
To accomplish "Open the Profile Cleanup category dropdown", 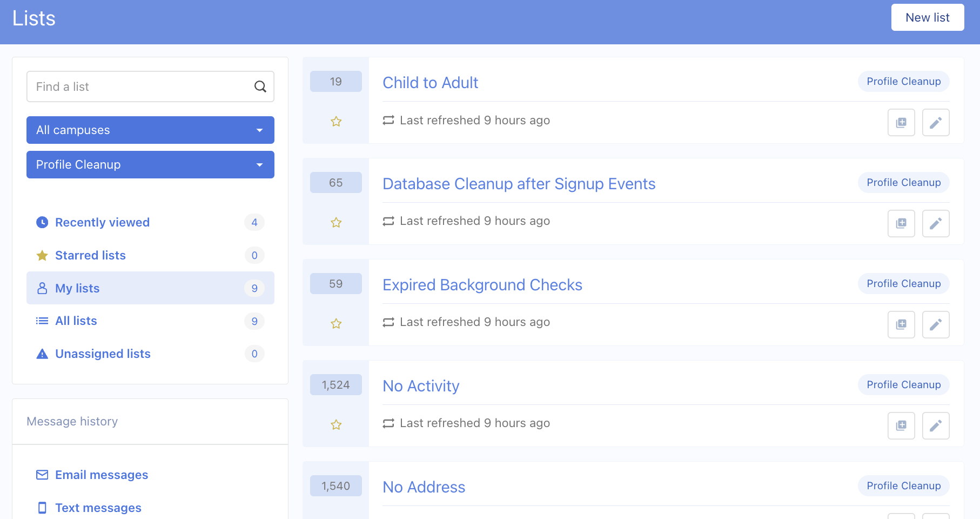I will click(x=150, y=164).
